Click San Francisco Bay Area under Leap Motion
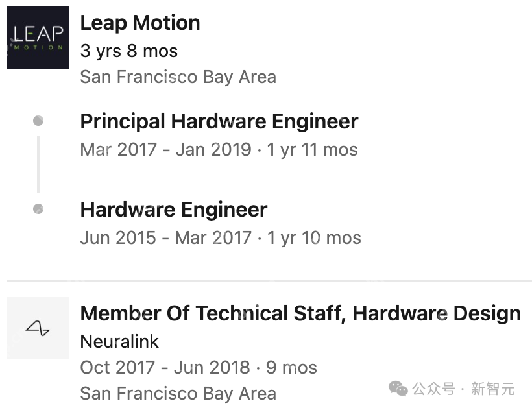This screenshot has height=410, width=532. (178, 77)
